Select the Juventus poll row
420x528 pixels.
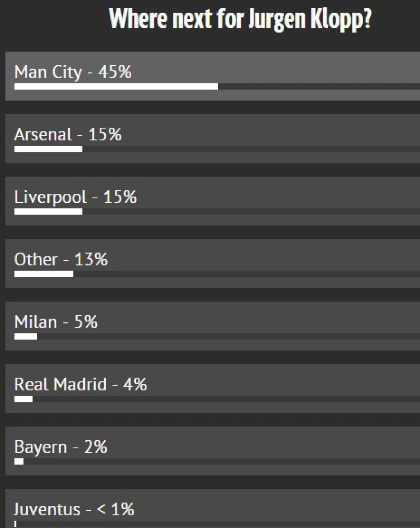point(212,508)
